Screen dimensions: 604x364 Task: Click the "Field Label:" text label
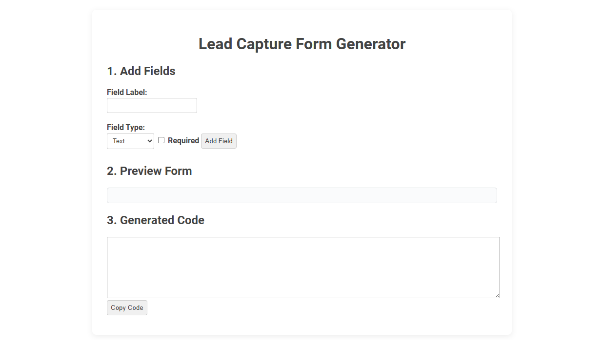[127, 92]
